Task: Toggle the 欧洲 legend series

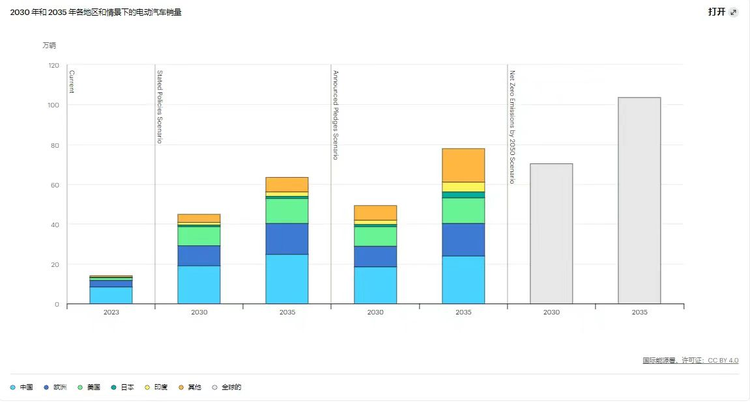Action: click(x=57, y=386)
